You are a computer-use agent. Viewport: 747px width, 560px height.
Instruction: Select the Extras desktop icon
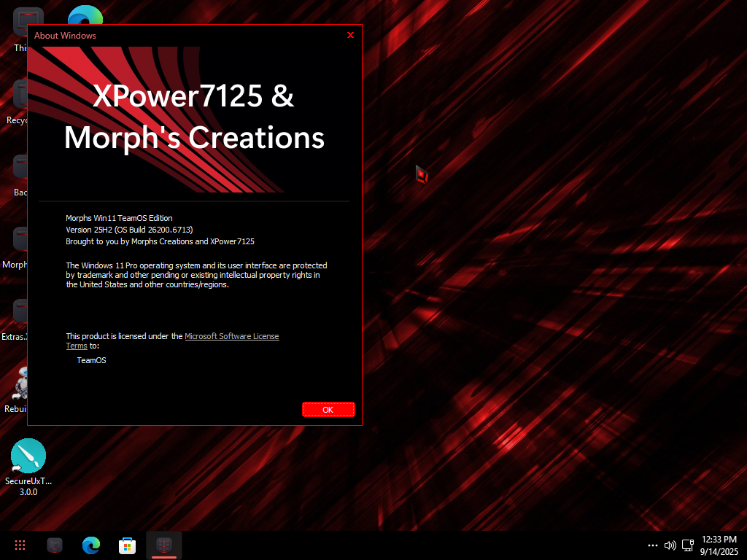point(20,312)
